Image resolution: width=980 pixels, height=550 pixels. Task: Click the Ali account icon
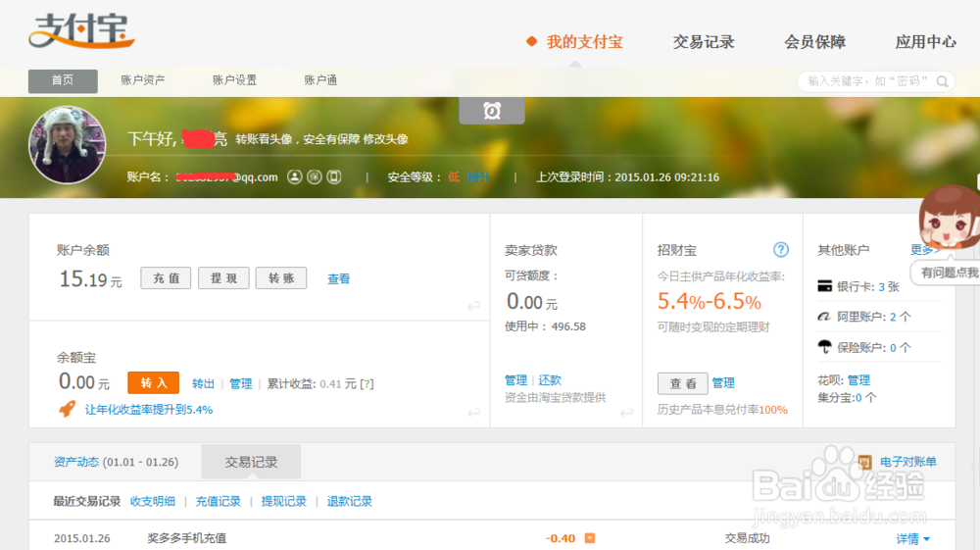pyautogui.click(x=825, y=317)
